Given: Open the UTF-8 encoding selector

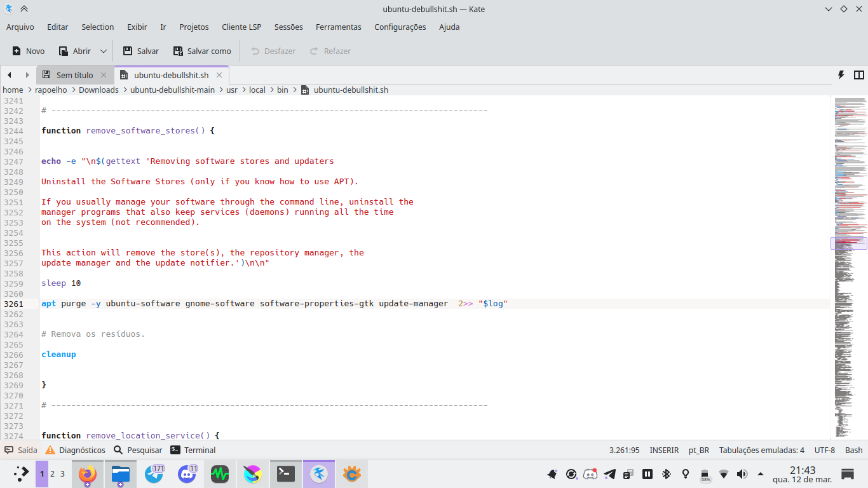Looking at the screenshot, I should click(x=825, y=450).
